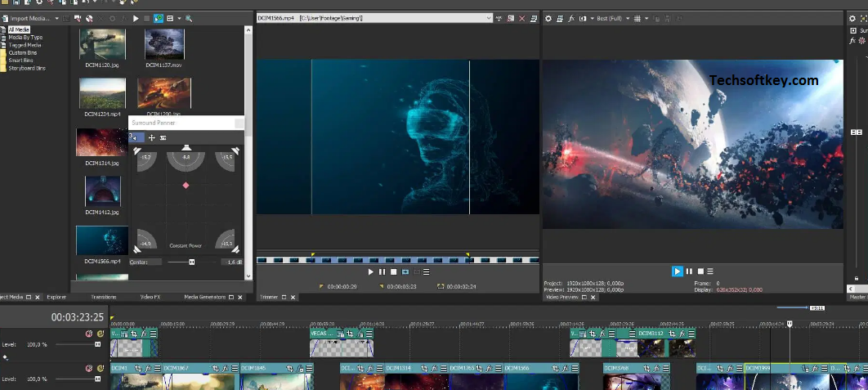The width and height of the screenshot is (868, 390).
Task: Switch to the Media Generators tab
Action: point(205,298)
